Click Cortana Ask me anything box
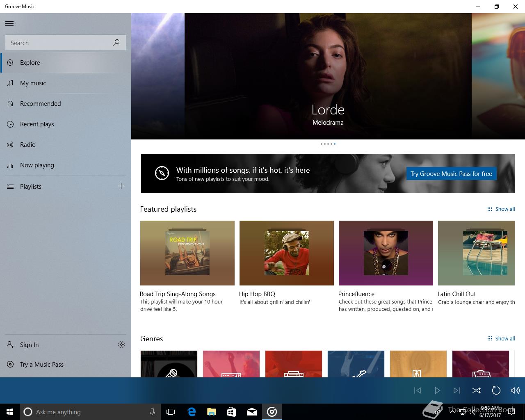 coord(89,412)
